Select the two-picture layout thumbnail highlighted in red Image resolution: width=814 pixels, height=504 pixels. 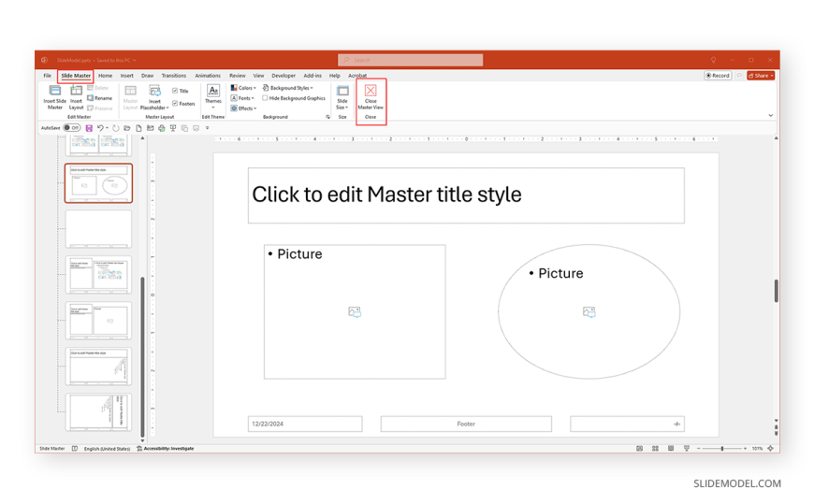click(x=98, y=183)
